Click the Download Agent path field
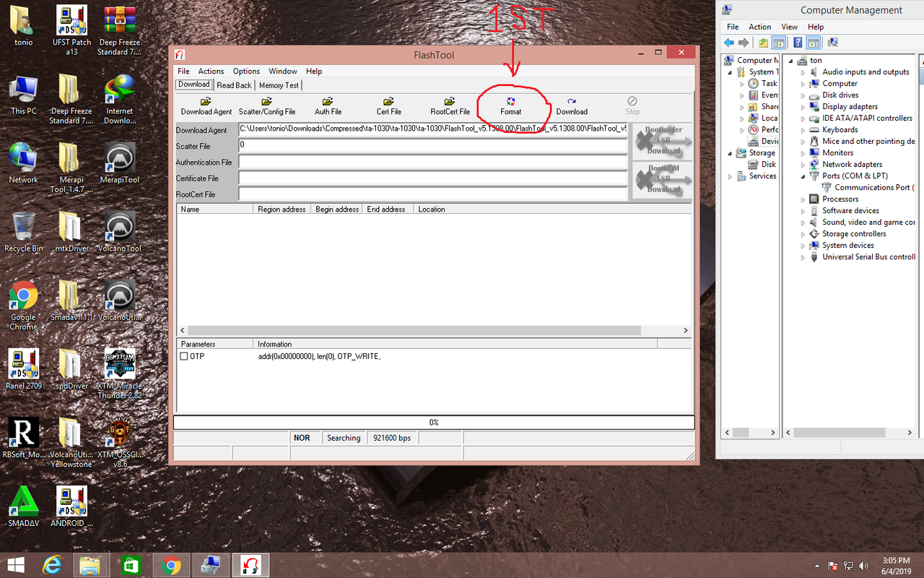The image size is (924, 578). [433, 130]
